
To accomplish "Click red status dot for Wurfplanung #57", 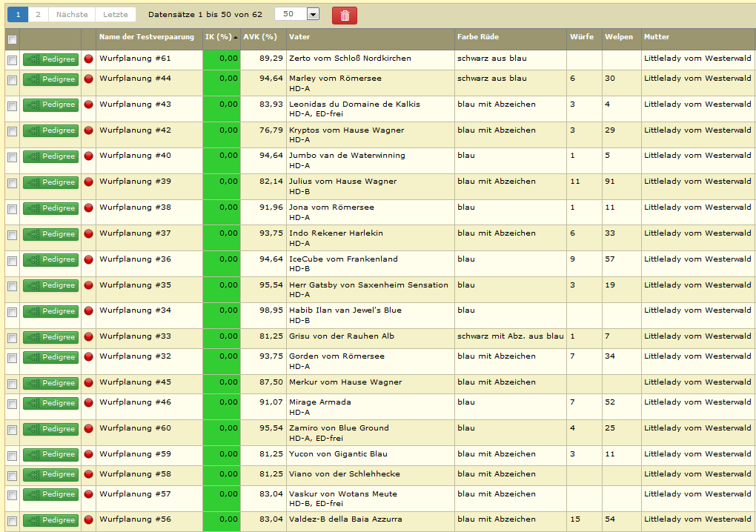I will (x=89, y=494).
